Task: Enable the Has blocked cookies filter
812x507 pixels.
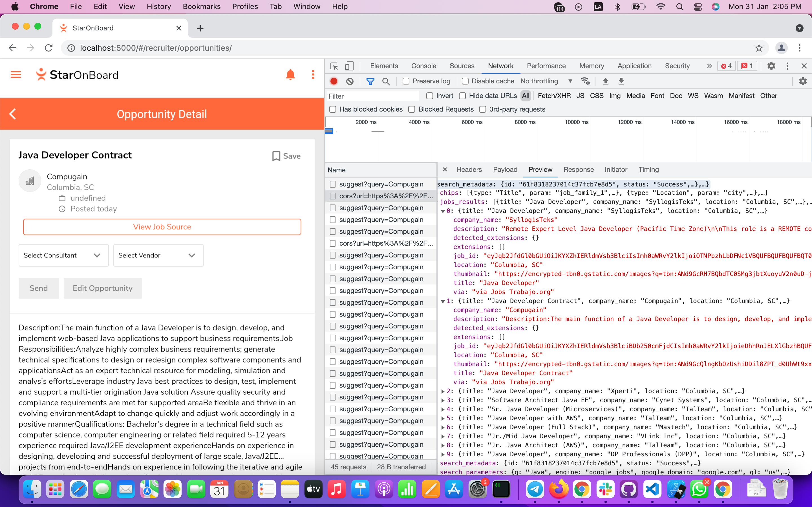Action: point(333,109)
